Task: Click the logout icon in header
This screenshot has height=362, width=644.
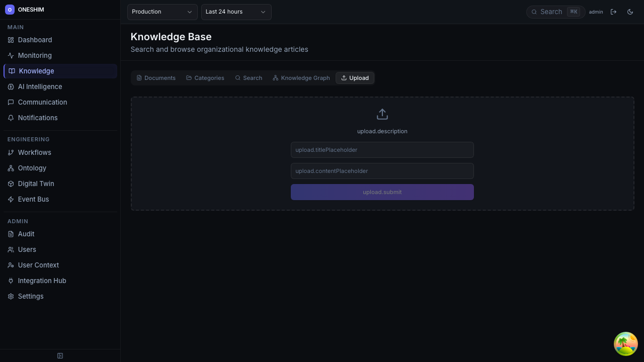Action: 613,12
